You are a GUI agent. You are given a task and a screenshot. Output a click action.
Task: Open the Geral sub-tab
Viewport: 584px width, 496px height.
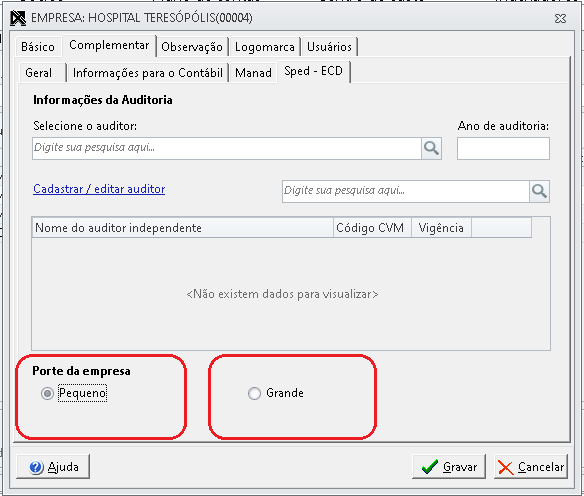pyautogui.click(x=39, y=73)
